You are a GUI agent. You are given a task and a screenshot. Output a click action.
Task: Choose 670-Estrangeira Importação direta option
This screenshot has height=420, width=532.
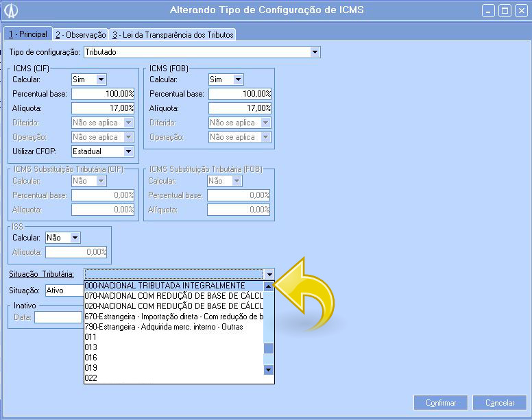pos(173,317)
